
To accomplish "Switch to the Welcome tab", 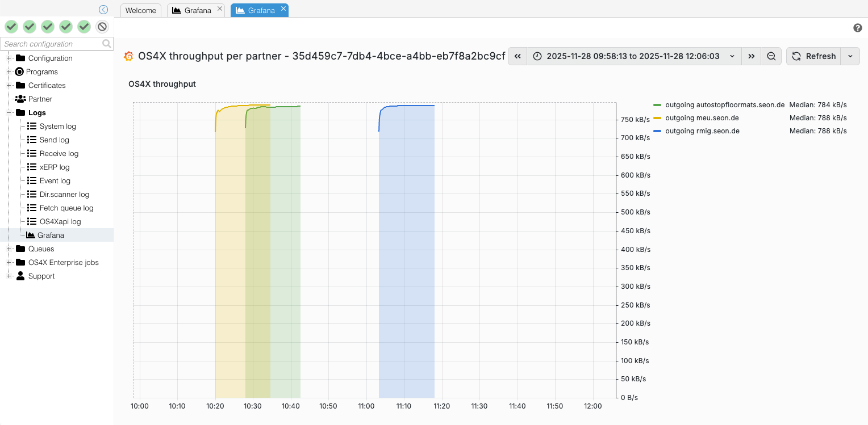I will (x=140, y=10).
